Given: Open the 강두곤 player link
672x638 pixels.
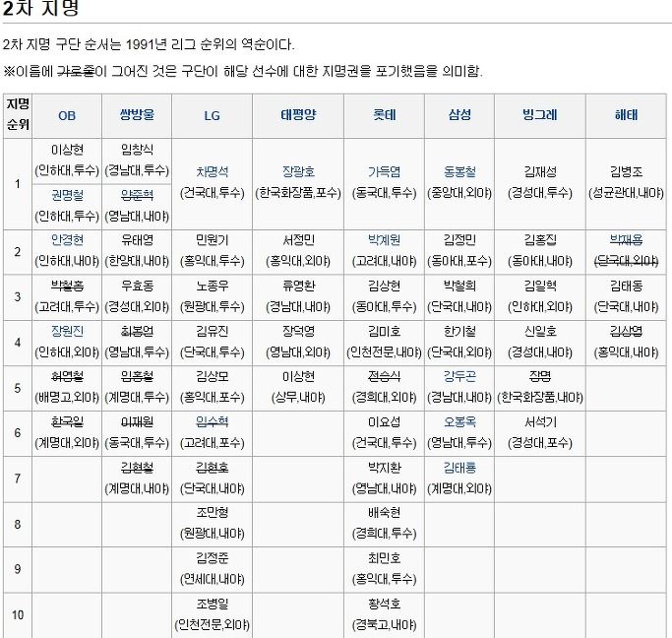Looking at the screenshot, I should (459, 377).
